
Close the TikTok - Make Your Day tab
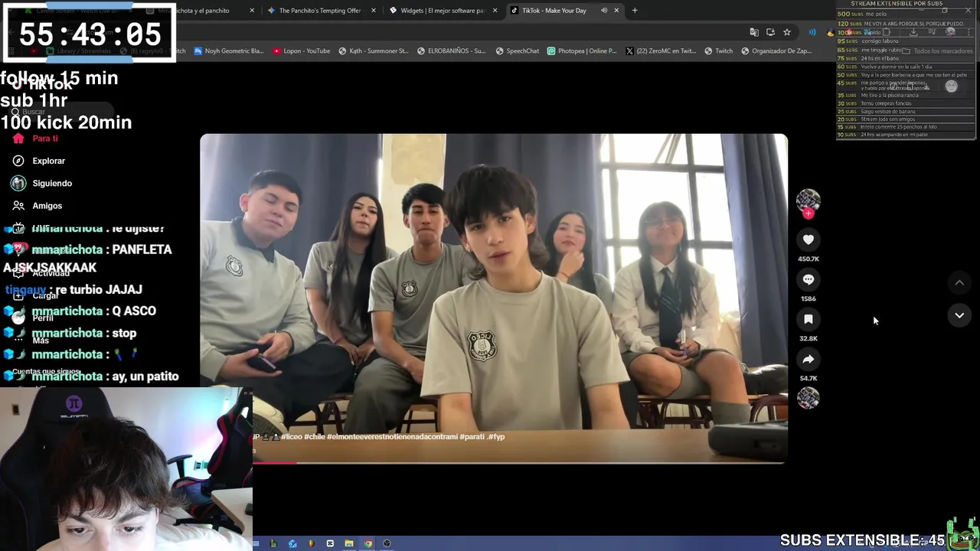616,11
